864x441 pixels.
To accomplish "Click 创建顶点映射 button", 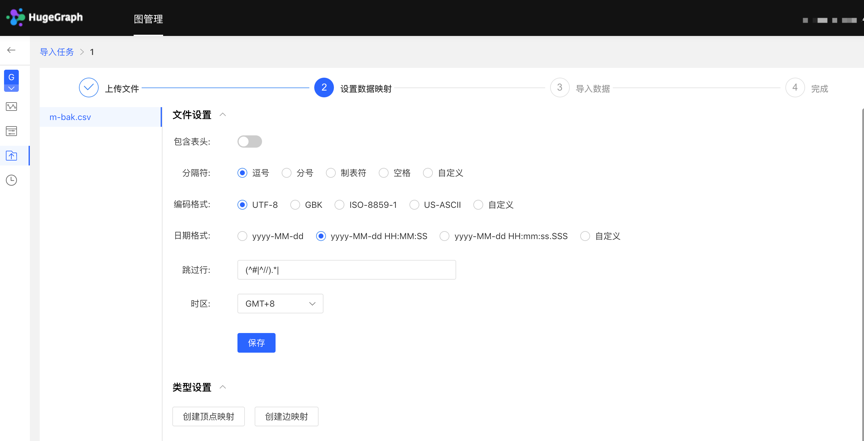I will (209, 417).
